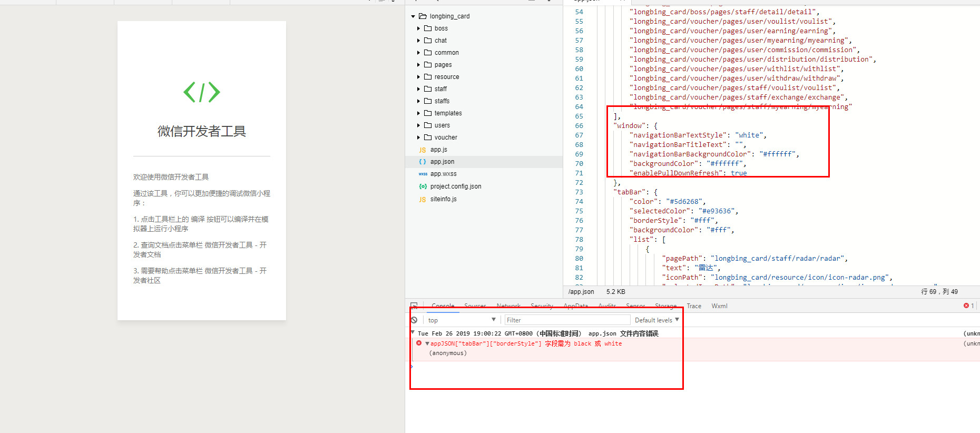Expand the templates folder arrow
This screenshot has width=980, height=433.
(x=419, y=113)
